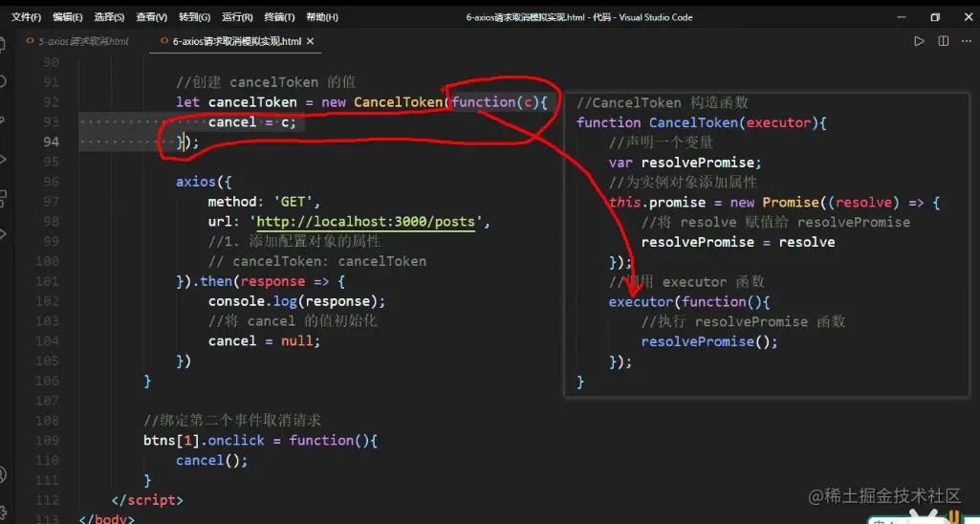Viewport: 980px width, 524px height.
Task: Click the 'axios({' call on line 96
Action: tap(204, 182)
